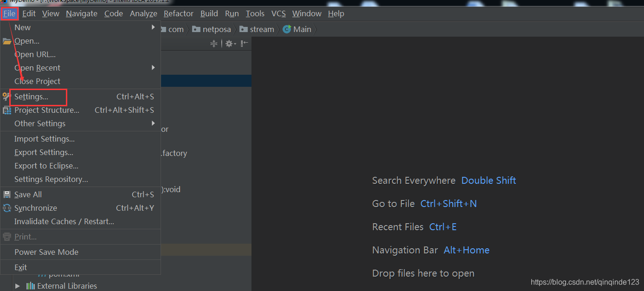644x291 pixels.
Task: Click the hide Project panel icon
Action: click(245, 44)
